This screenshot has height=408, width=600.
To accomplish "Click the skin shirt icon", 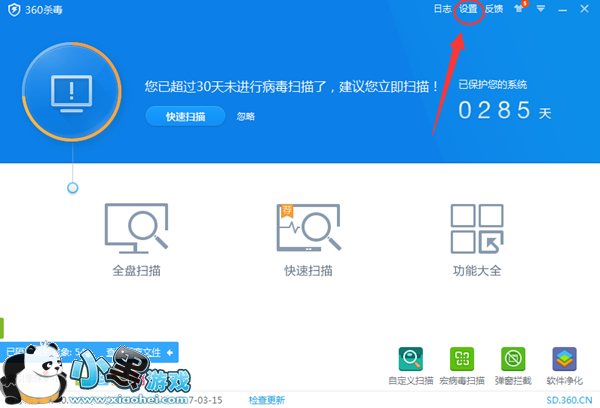I will click(520, 8).
